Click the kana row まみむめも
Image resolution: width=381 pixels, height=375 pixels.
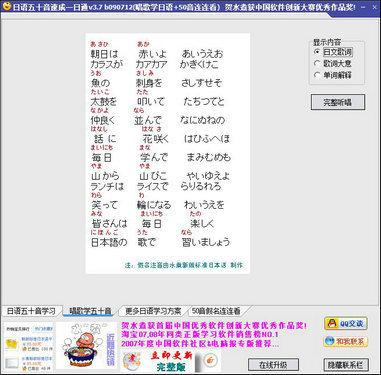(x=208, y=157)
